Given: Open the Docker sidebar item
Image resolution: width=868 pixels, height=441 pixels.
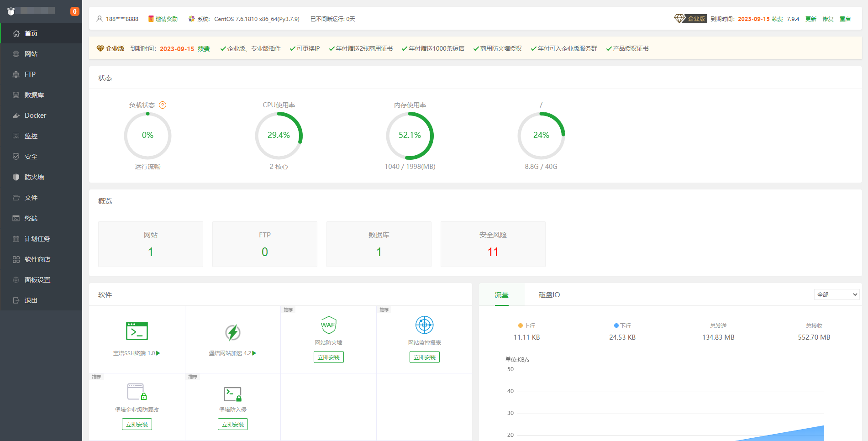Looking at the screenshot, I should (x=41, y=115).
